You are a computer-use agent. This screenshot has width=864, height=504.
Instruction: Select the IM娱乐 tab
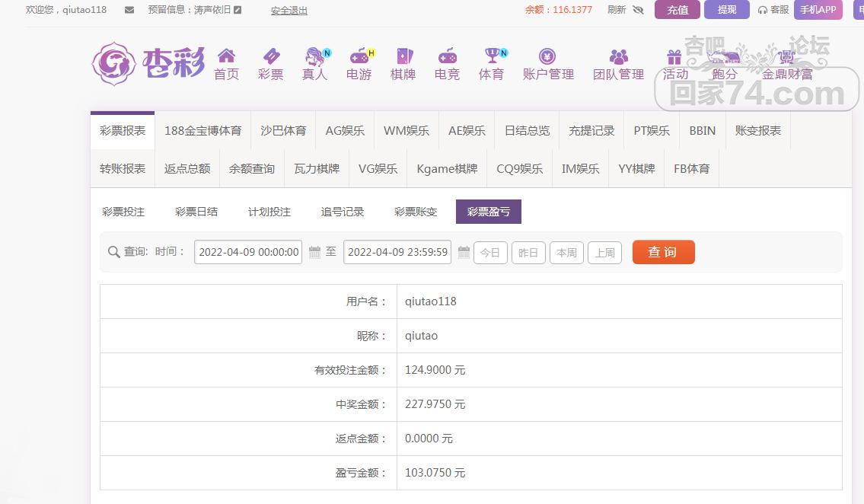pos(580,168)
